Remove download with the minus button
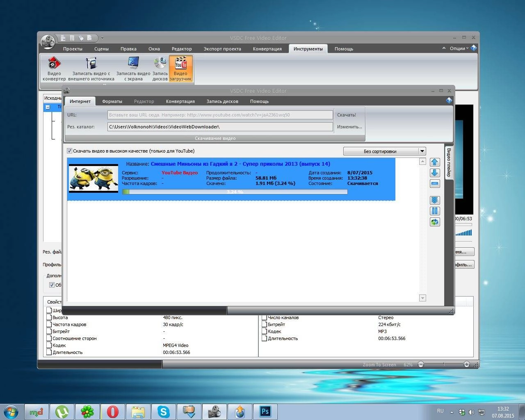Screen dimensions: 525x420 [435, 183]
